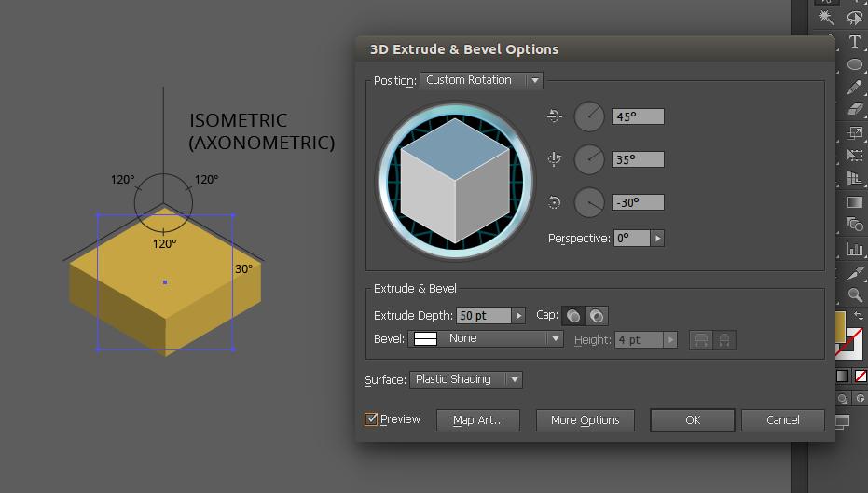
Task: Select the Lasso tool
Action: tap(855, 17)
